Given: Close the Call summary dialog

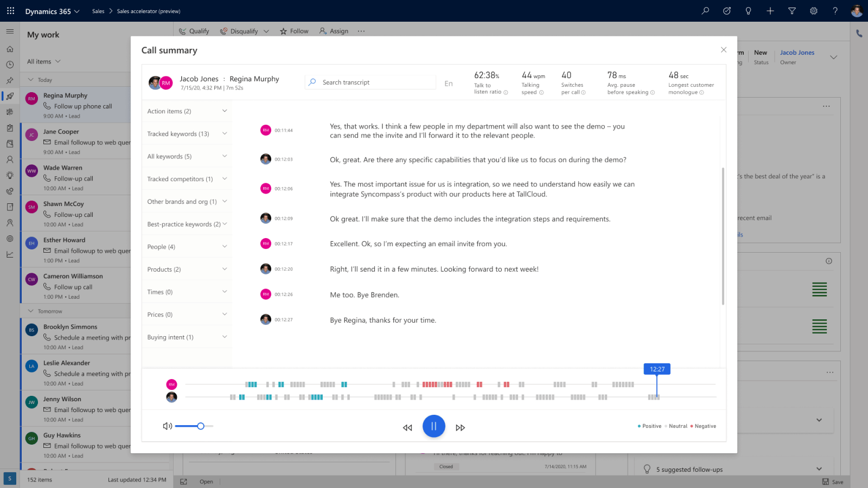Looking at the screenshot, I should tap(724, 50).
